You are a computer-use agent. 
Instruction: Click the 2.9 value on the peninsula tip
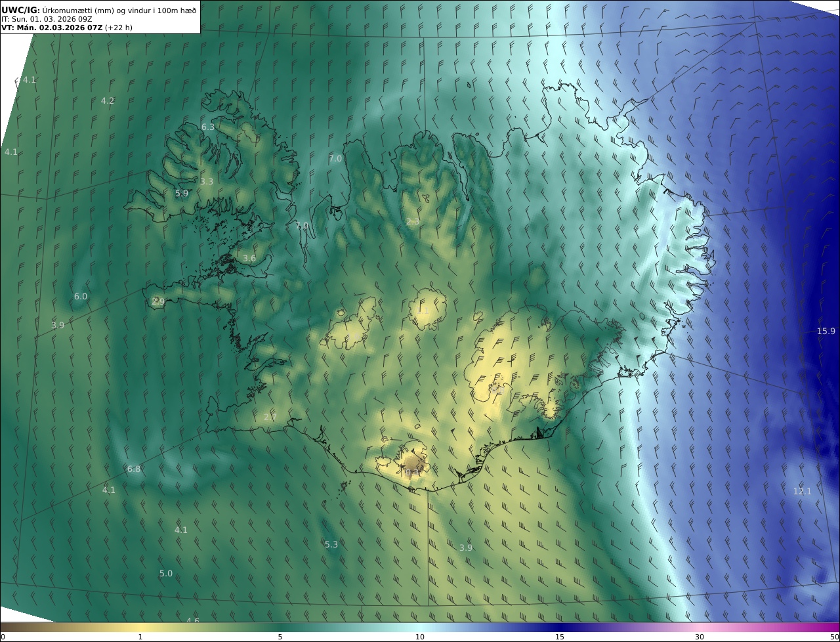(x=158, y=301)
